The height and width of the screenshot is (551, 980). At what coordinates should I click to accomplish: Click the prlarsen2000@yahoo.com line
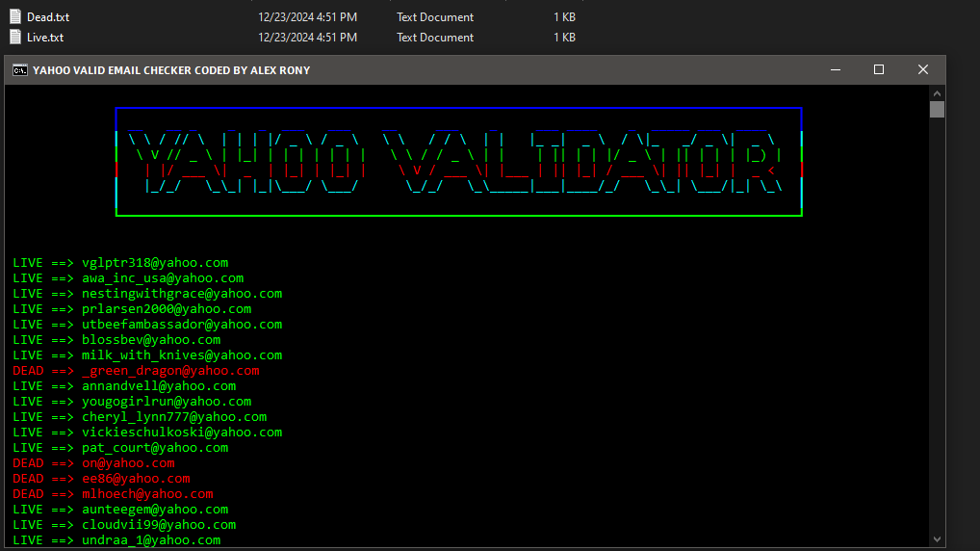(132, 309)
